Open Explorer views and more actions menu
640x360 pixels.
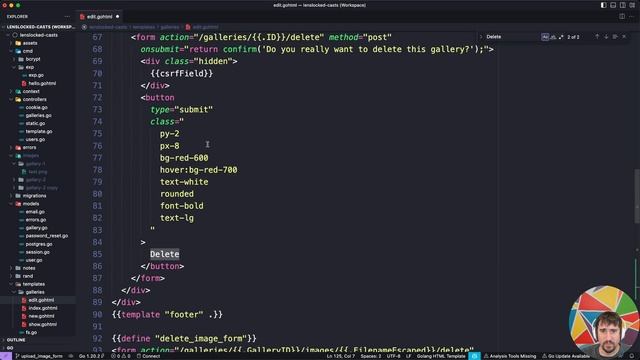67,17
